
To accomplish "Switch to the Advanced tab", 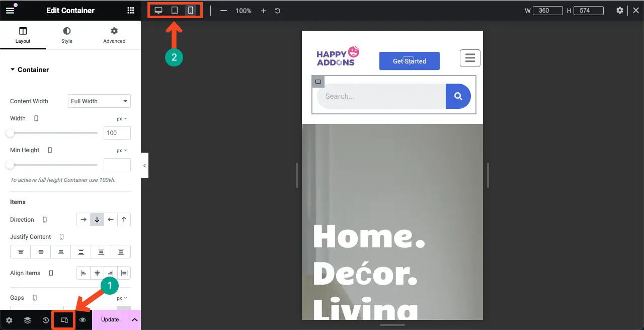I will [x=114, y=35].
